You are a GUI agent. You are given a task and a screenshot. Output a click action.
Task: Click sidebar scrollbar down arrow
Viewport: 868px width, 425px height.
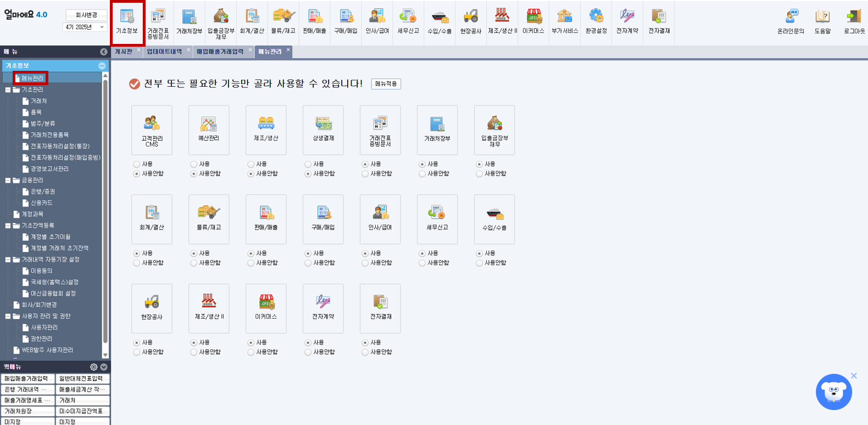click(105, 355)
